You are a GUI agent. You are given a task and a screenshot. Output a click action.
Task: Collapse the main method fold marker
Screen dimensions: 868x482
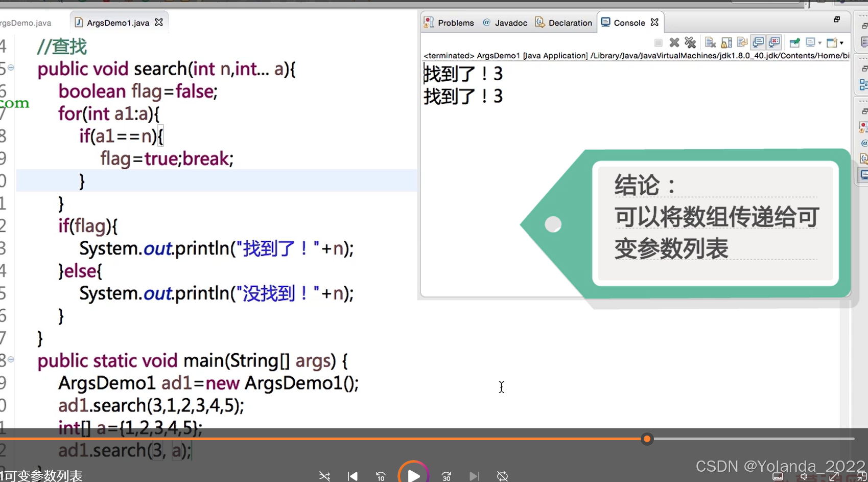[11, 359]
